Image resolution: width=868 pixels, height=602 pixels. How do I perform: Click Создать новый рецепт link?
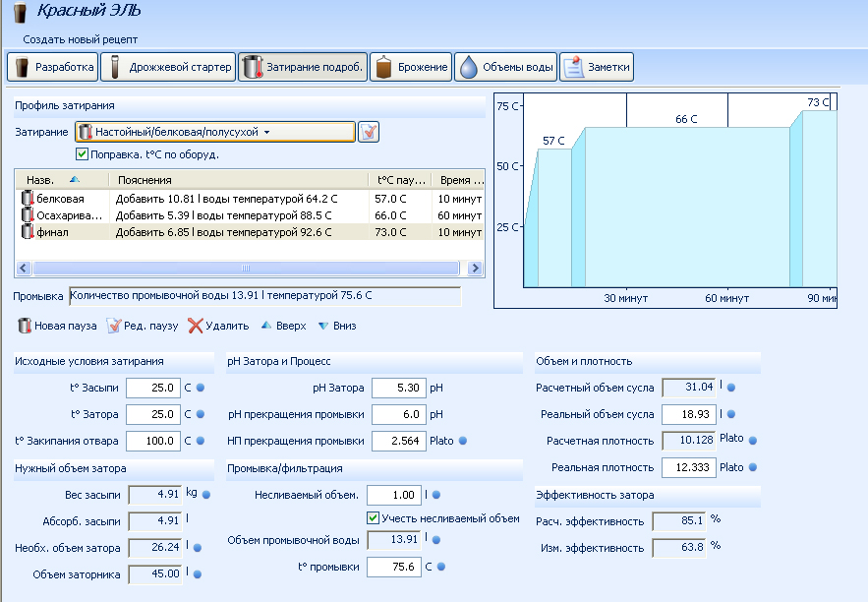pyautogui.click(x=81, y=39)
